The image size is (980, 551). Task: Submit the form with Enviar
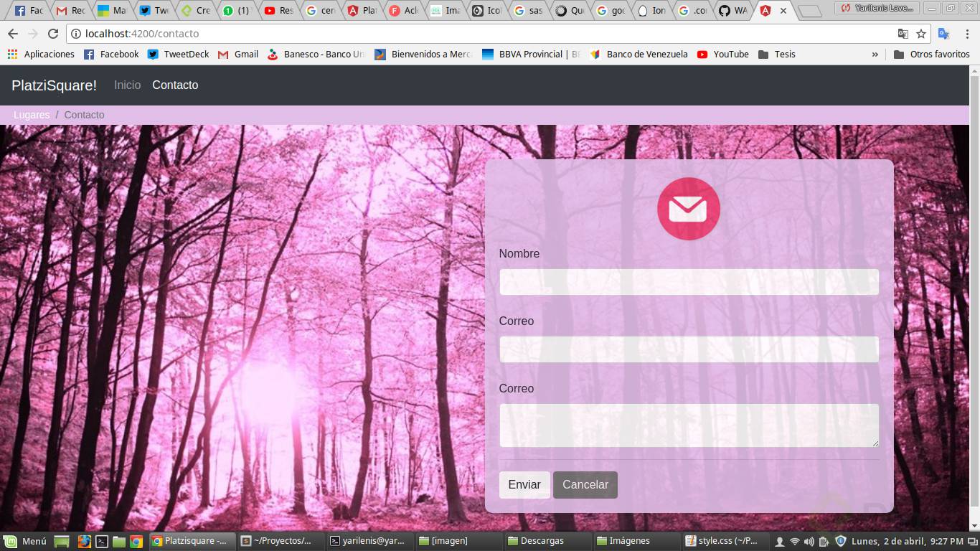coord(524,485)
